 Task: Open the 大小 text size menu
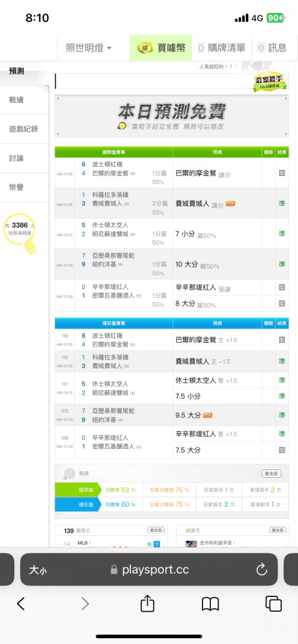coord(37,570)
